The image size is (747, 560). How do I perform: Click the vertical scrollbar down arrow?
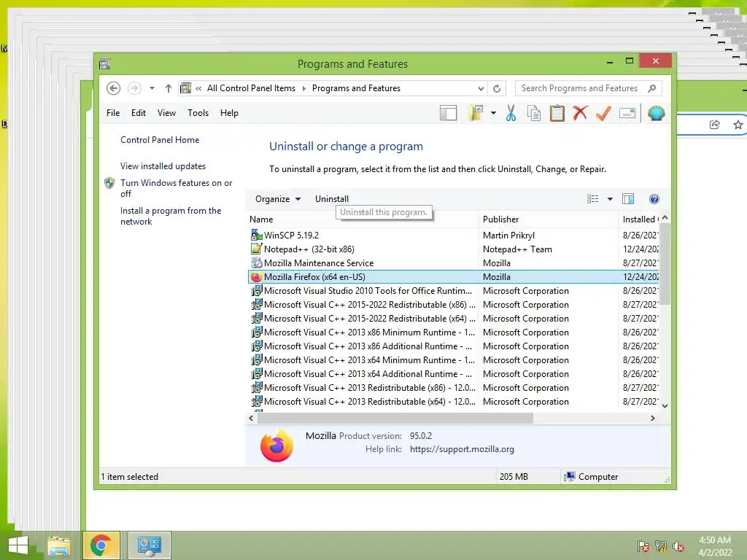click(x=665, y=406)
